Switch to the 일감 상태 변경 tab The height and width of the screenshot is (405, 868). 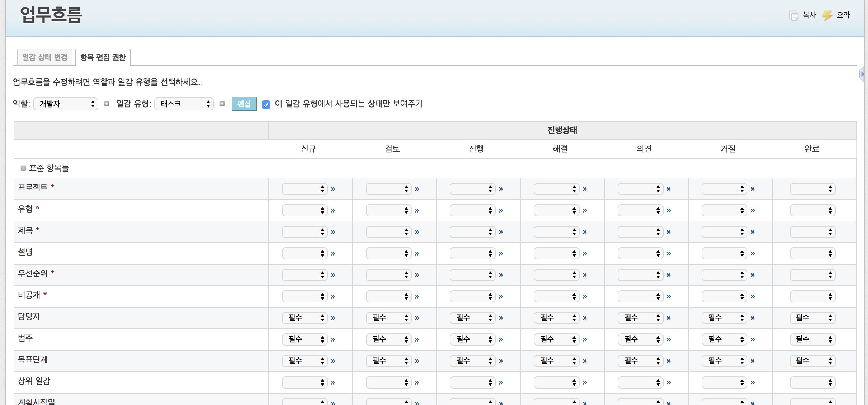click(45, 57)
